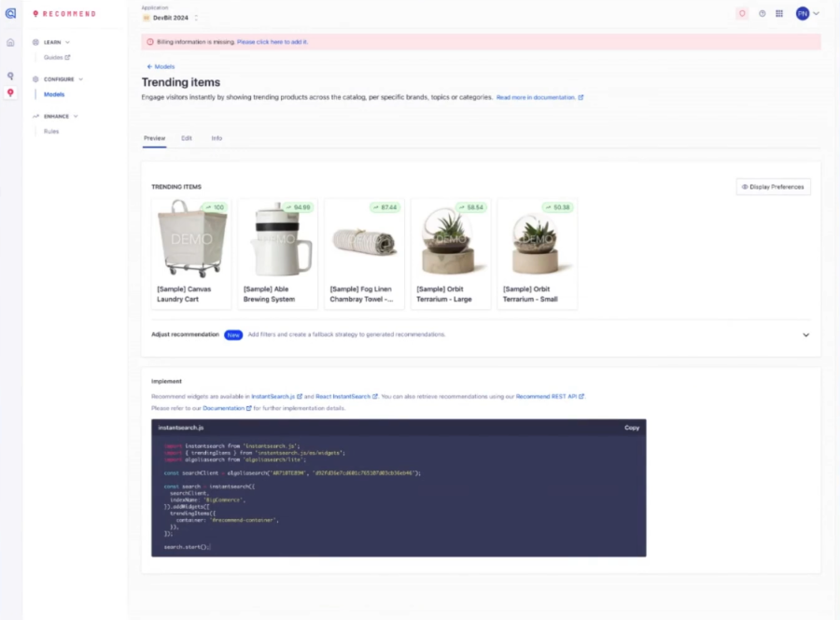This screenshot has height=620, width=840.
Task: Click the 87.44 trending score badge
Action: [385, 207]
